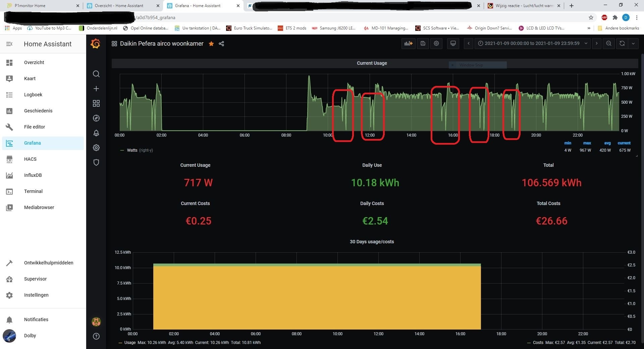Switch to Overzicht - Home Assistant tab
Image resolution: width=644 pixels, height=349 pixels.
coord(123,6)
